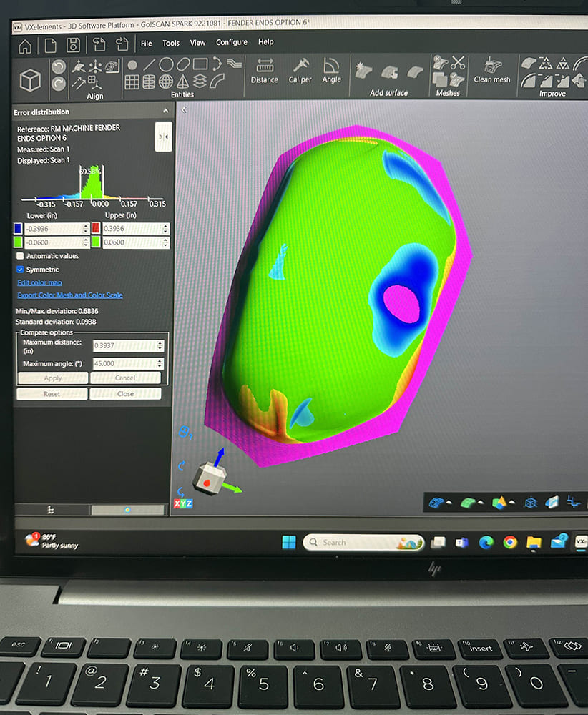Open the View menu

tap(197, 42)
